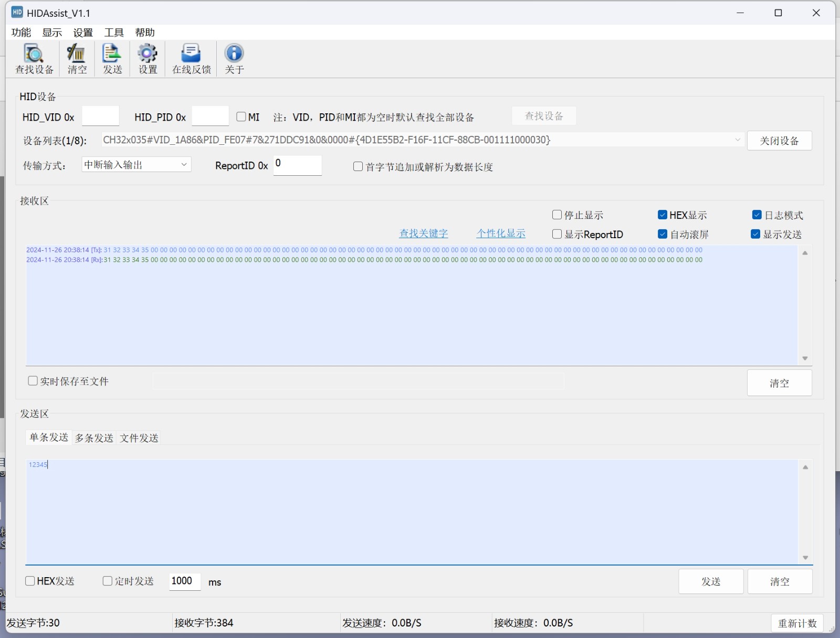Switch to 单条发送 tab
840x638 pixels.
49,437
